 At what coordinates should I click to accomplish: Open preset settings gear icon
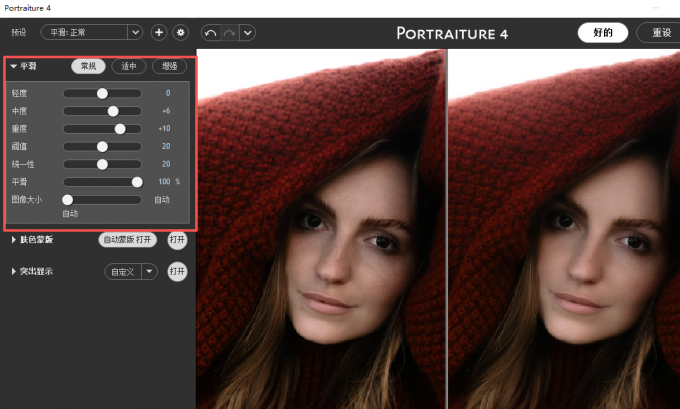(x=181, y=32)
